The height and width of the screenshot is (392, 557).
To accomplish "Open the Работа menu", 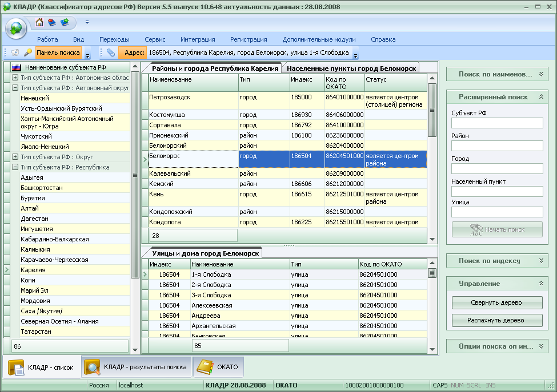I will pyautogui.click(x=47, y=39).
